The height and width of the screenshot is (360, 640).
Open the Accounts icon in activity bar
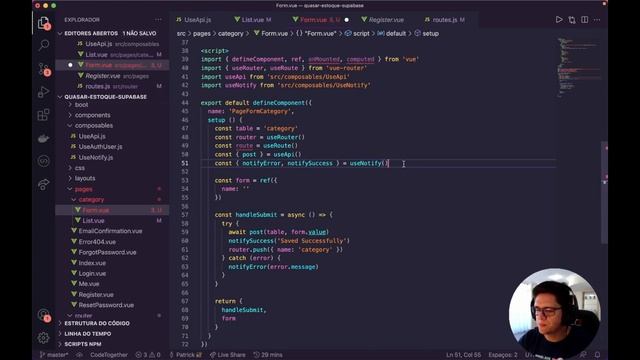click(44, 315)
